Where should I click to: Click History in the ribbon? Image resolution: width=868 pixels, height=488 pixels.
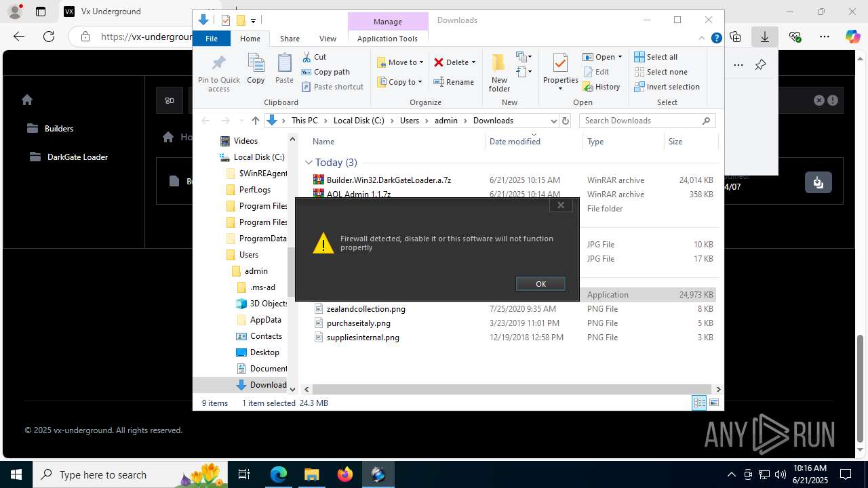click(x=601, y=87)
